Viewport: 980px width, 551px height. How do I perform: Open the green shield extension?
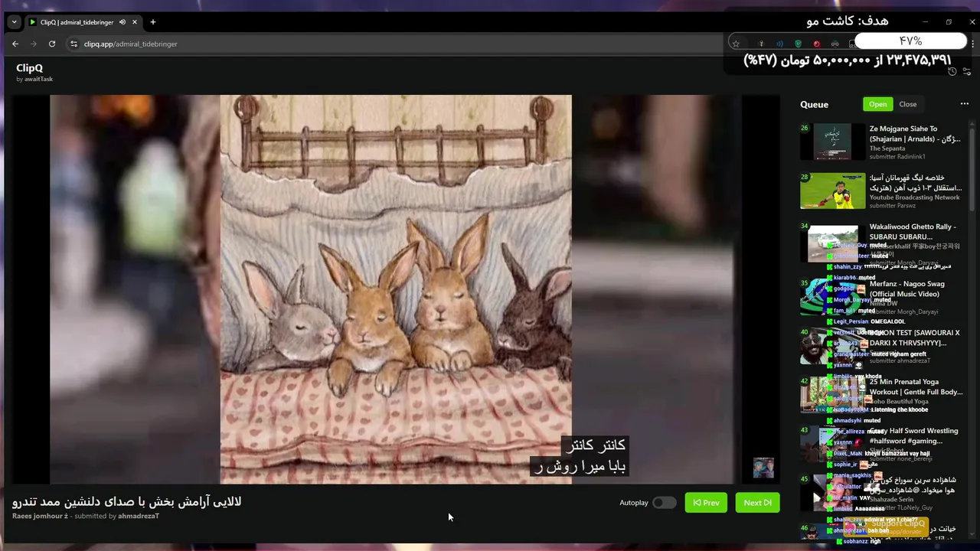pyautogui.click(x=798, y=44)
